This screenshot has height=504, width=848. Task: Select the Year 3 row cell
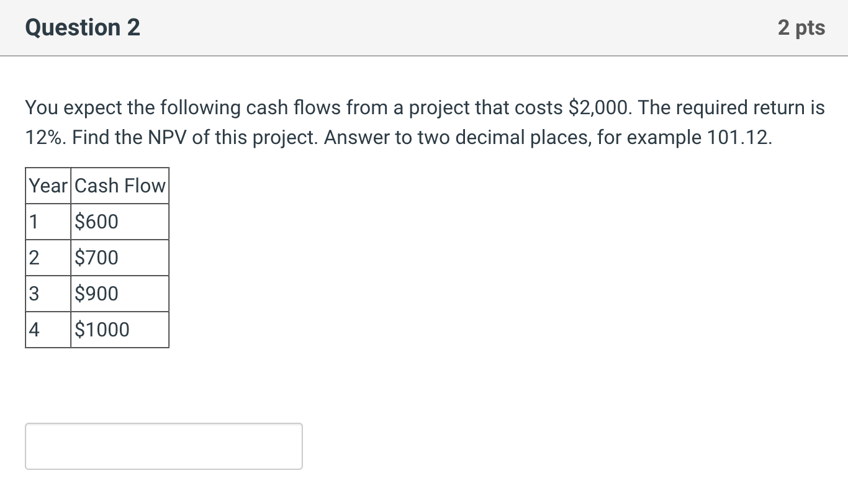pos(48,294)
